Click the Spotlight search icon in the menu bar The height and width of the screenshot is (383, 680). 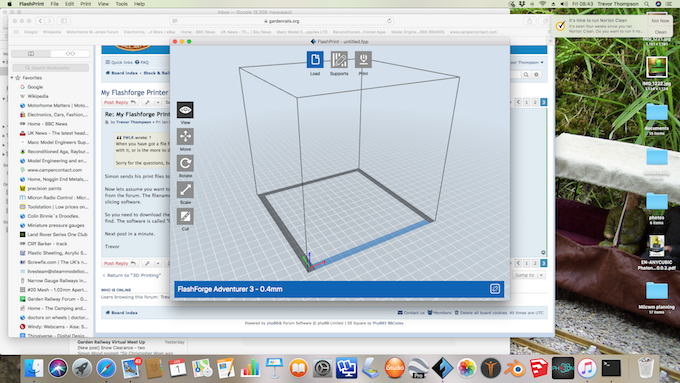[647, 4]
